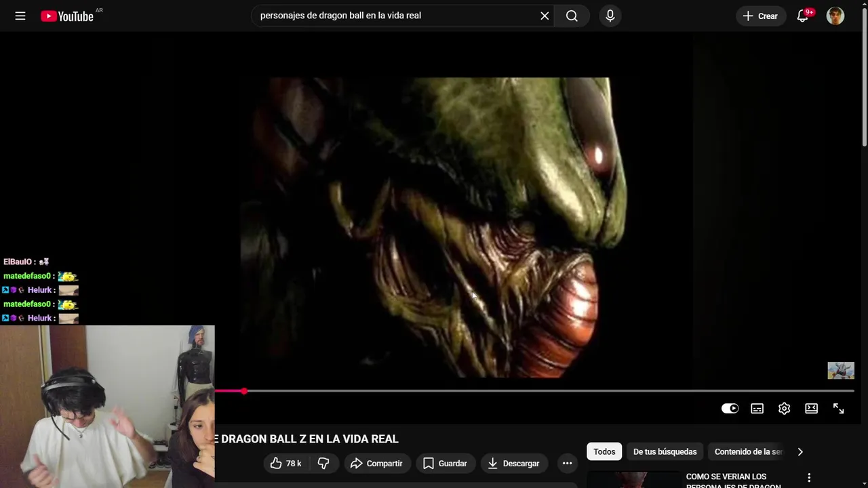
Task: Click the magnifier search button
Action: [572, 16]
